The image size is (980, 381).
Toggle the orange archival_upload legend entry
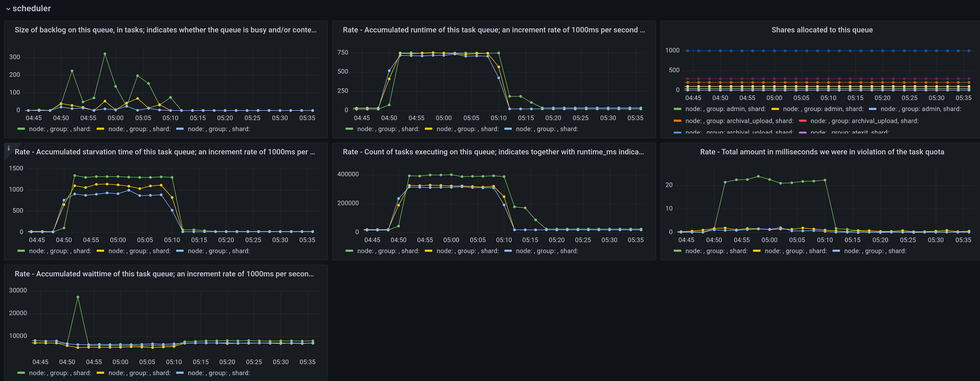point(740,121)
